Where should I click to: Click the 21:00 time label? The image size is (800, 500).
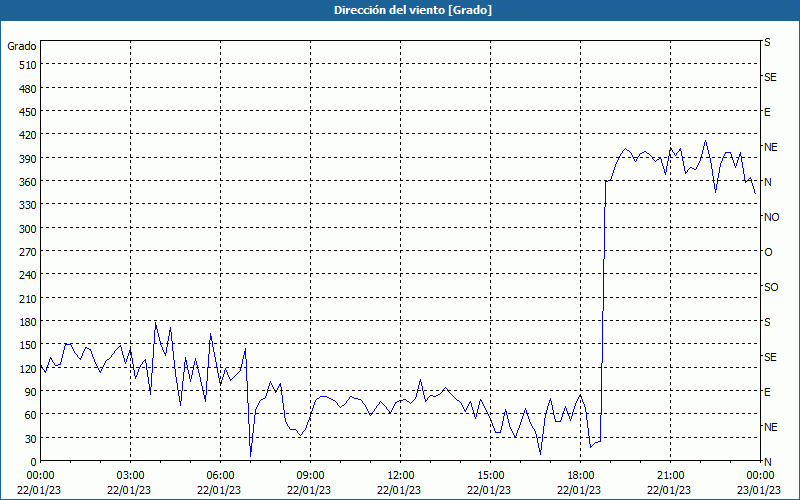click(670, 476)
